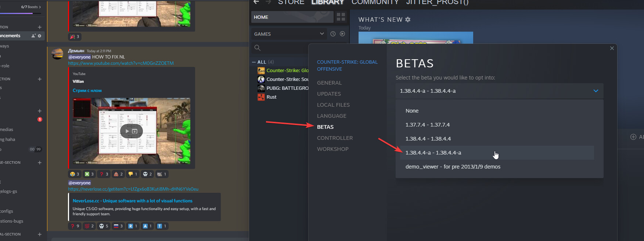
Task: Add channel to the top category plus
Action: (40, 27)
